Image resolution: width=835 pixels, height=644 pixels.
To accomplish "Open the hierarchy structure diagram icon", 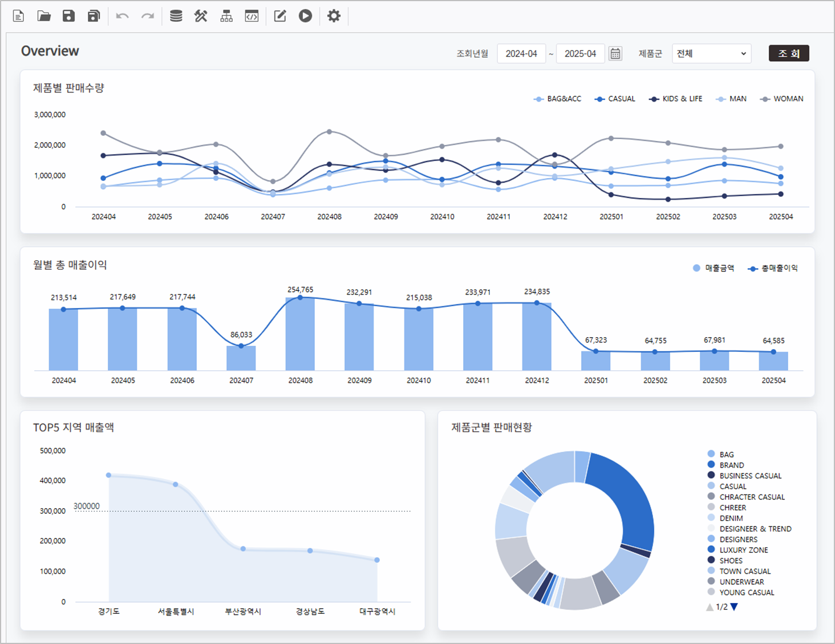I will pyautogui.click(x=226, y=16).
